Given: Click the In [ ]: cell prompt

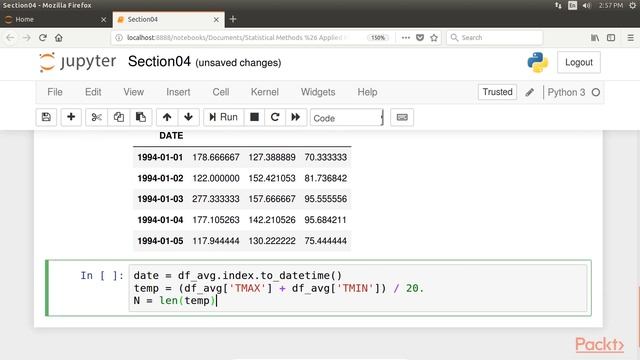Looking at the screenshot, I should coord(102,276).
